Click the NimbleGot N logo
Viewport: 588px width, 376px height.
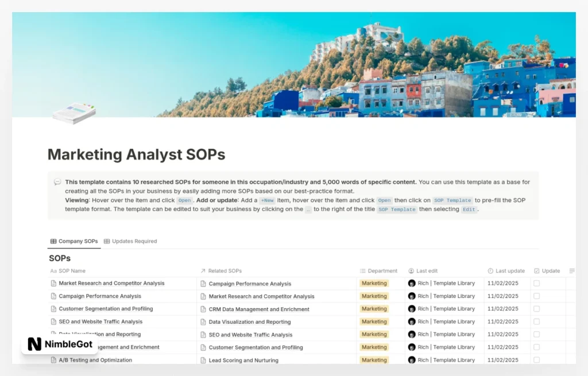pos(34,344)
